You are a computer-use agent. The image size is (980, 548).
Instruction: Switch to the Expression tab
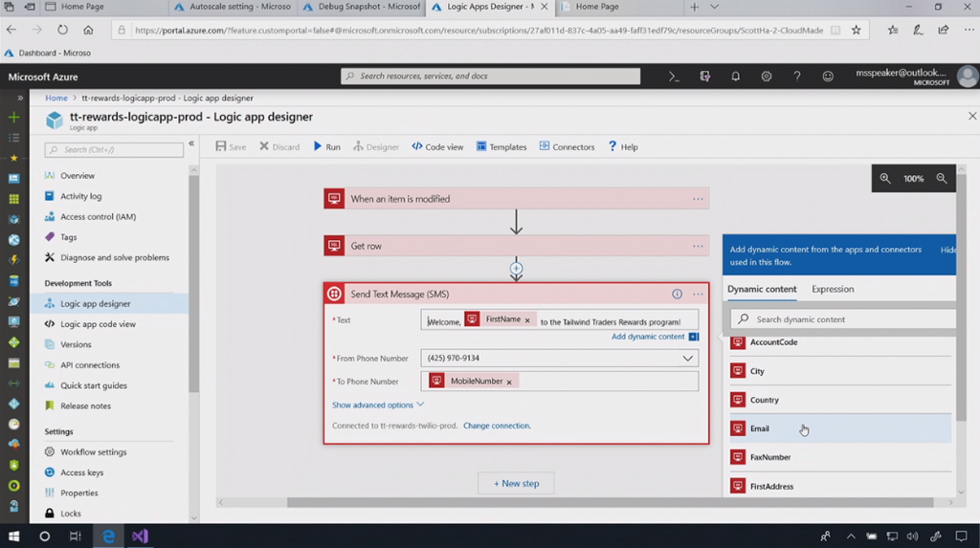pos(833,289)
